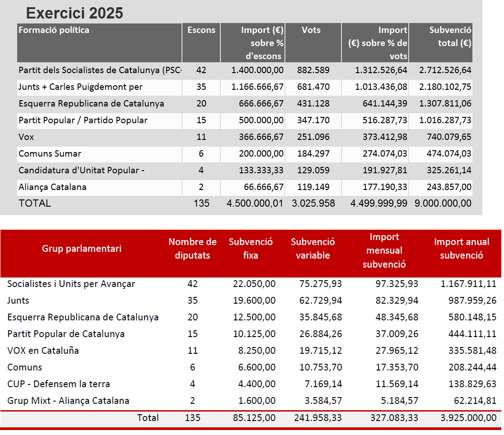Viewport: 504px width, 435px height.
Task: Select monthly amount 82.329,94
Action: click(397, 301)
